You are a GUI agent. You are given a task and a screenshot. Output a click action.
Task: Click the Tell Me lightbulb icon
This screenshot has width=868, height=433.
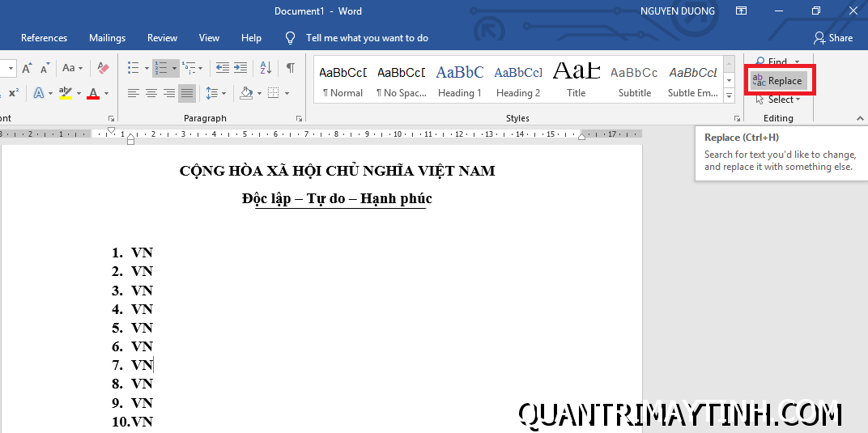pos(290,37)
